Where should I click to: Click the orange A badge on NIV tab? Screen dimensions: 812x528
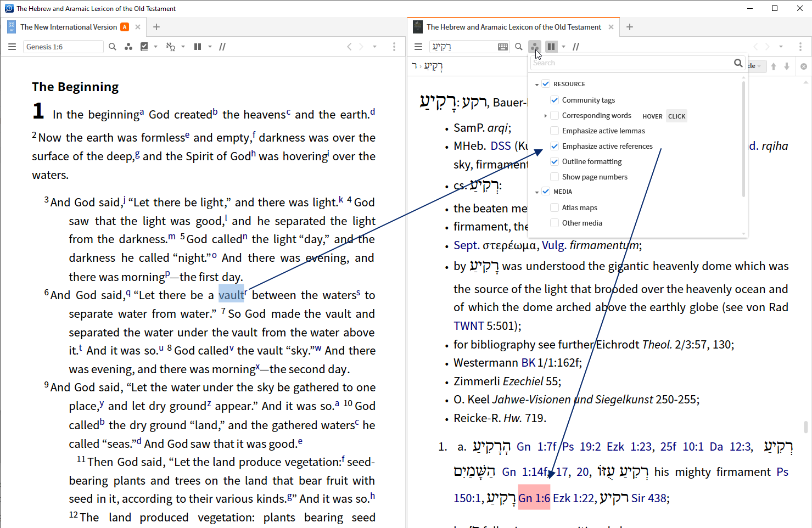tap(125, 27)
